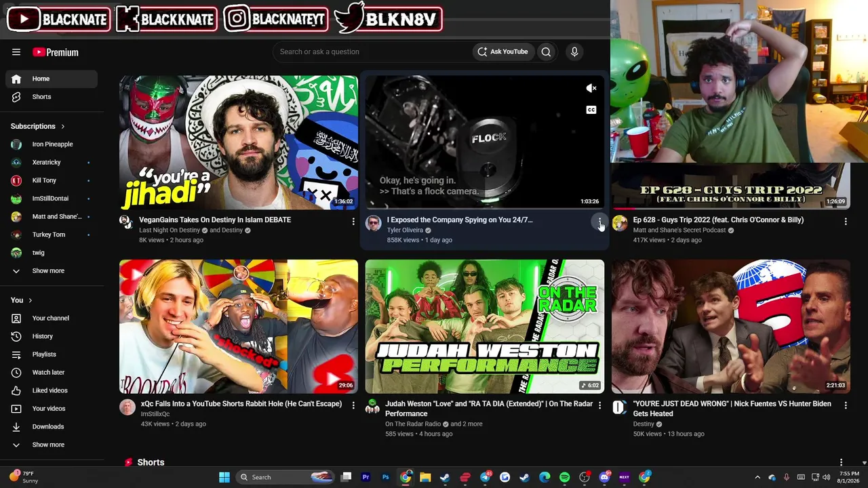Open Watch later list
Viewport: 868px width, 488px height.
click(52, 373)
